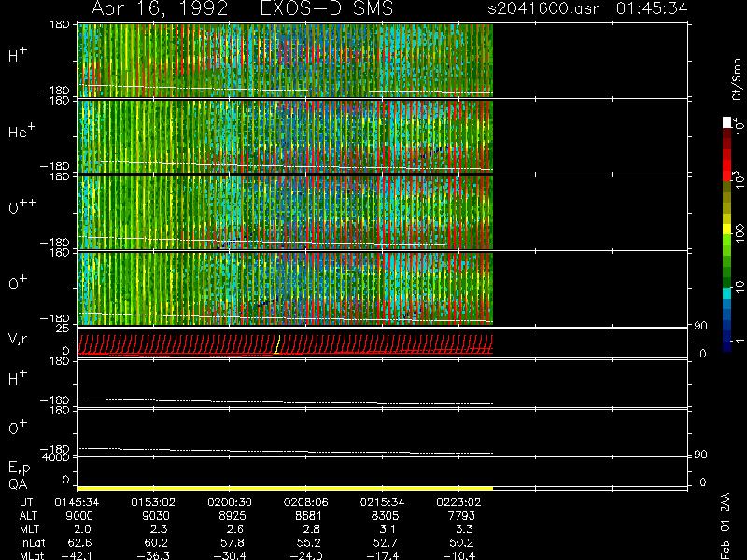Click the MLT value "2.8"
Screen dimensions: 747x560
312,529
